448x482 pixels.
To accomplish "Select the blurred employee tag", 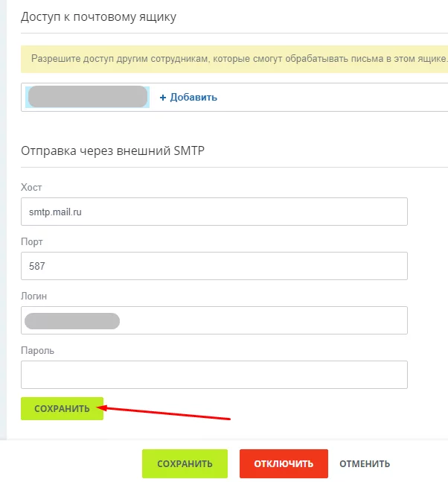I will click(x=87, y=98).
